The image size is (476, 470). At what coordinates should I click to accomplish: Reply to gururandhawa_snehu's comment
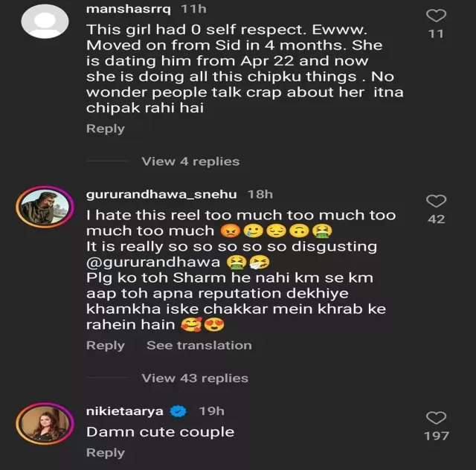pyautogui.click(x=106, y=346)
